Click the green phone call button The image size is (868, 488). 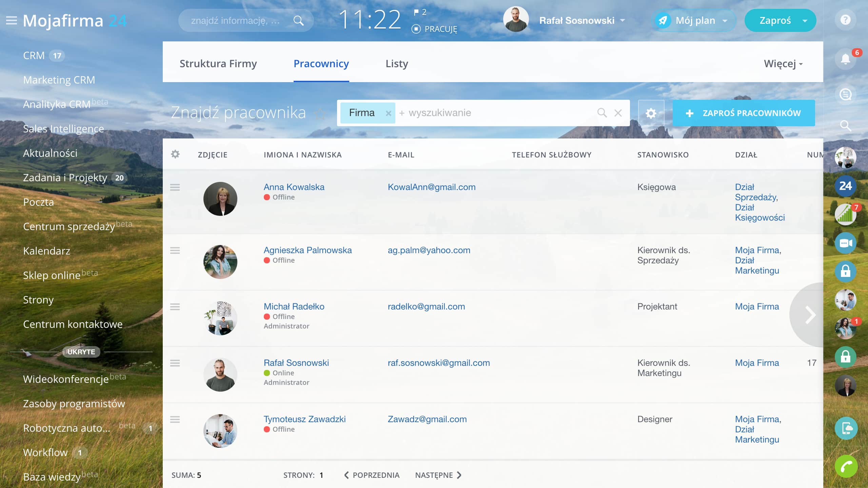tap(846, 466)
